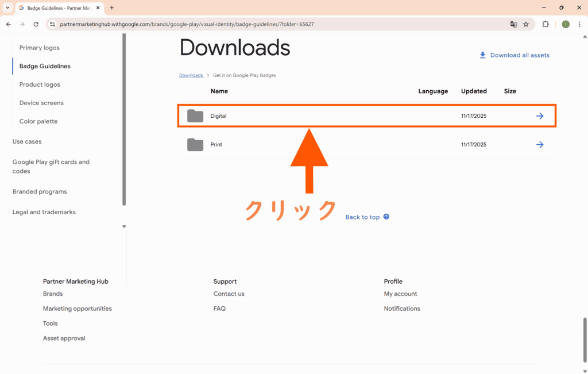The width and height of the screenshot is (588, 374).
Task: Open Color palette in the sidebar
Action: click(x=38, y=121)
